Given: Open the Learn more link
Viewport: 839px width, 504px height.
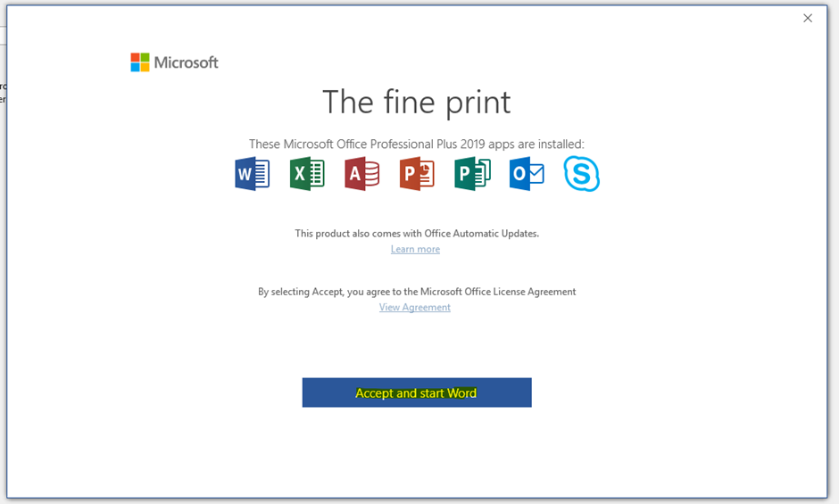Looking at the screenshot, I should point(415,250).
